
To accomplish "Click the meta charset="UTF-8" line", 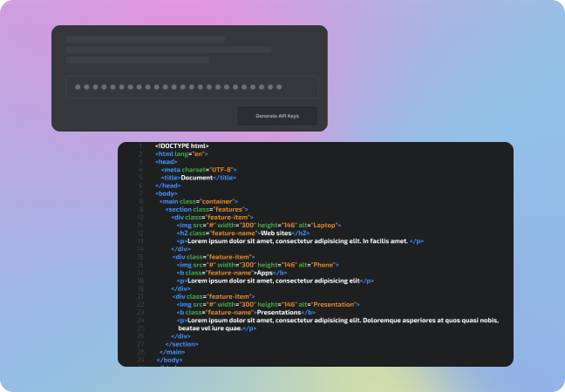I will coord(199,170).
